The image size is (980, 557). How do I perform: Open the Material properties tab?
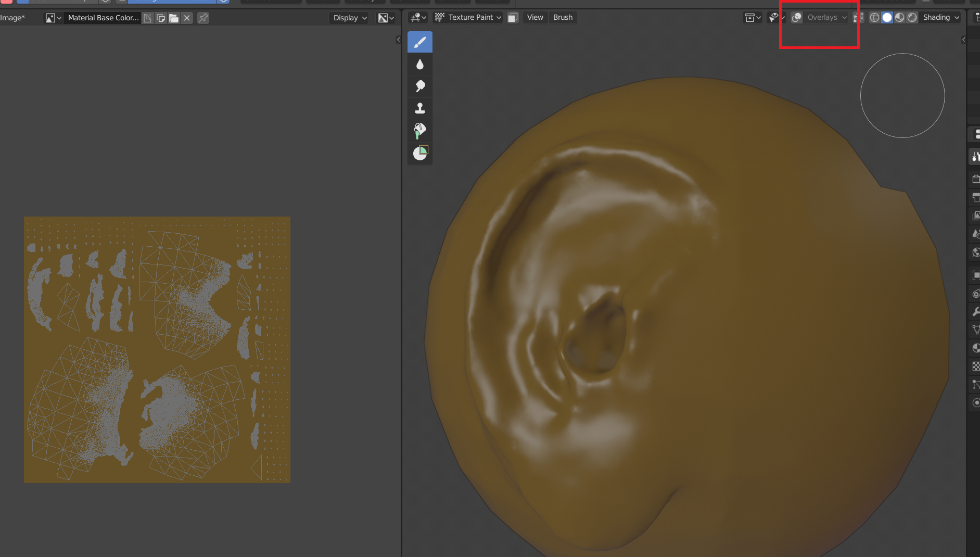click(x=975, y=348)
